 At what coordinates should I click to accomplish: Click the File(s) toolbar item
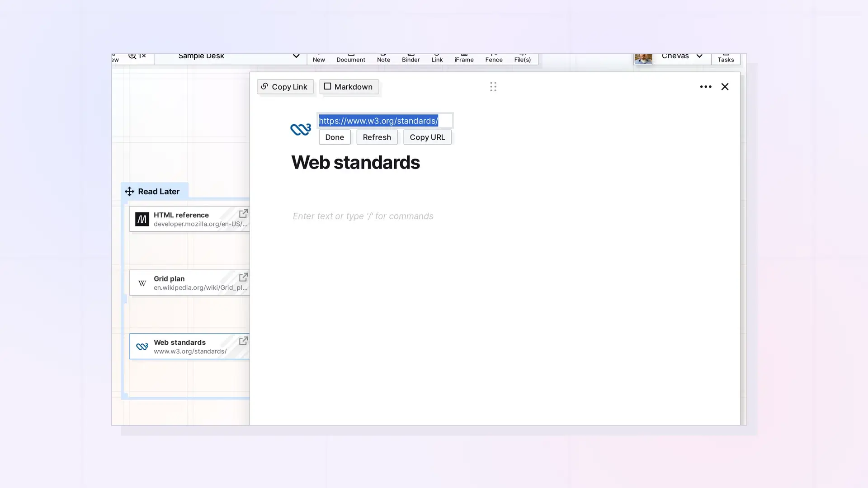tap(522, 59)
